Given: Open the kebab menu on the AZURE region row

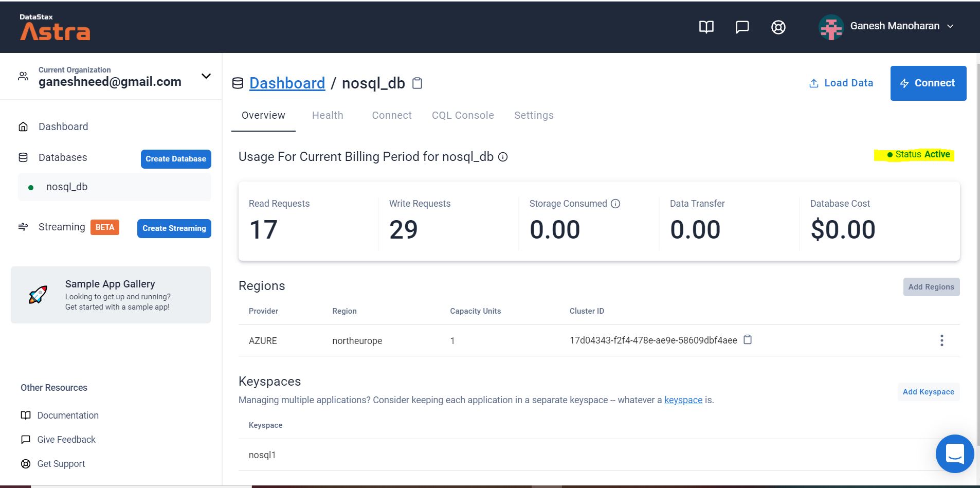Looking at the screenshot, I should [942, 340].
